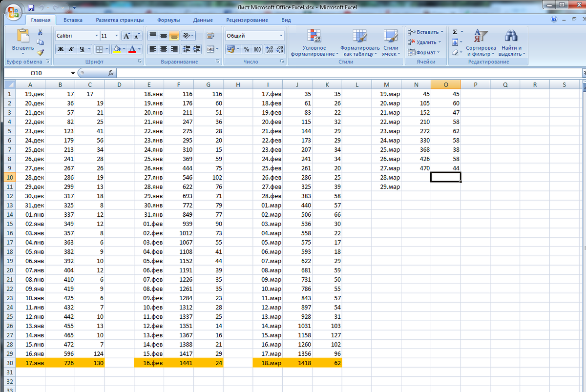Enable wrap text in the cell
Screen dimensions: 586x392
tap(211, 36)
